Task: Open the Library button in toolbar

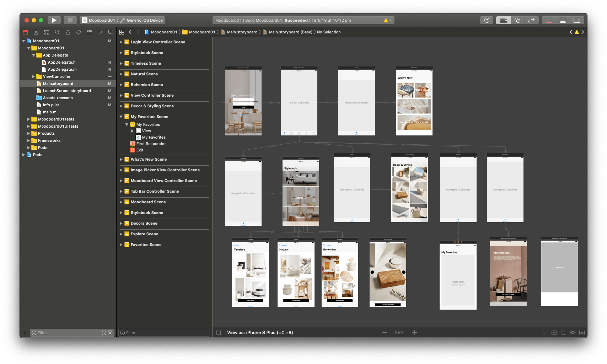Action: 487,20
